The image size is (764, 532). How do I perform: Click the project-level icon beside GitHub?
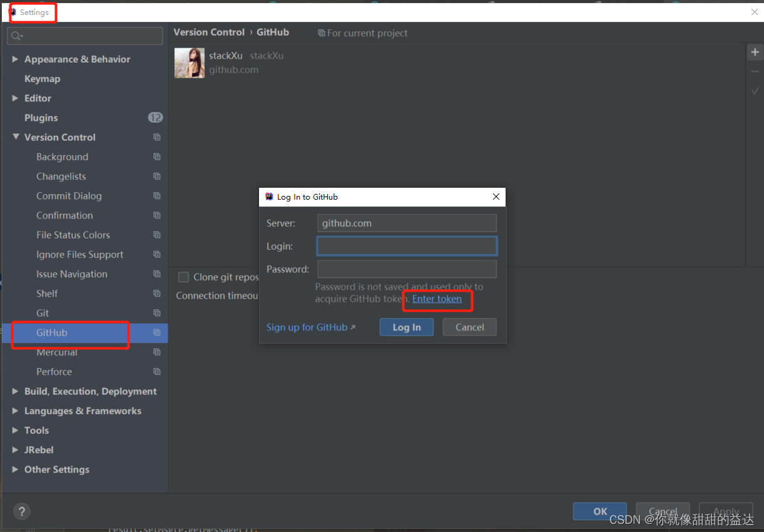tap(157, 333)
